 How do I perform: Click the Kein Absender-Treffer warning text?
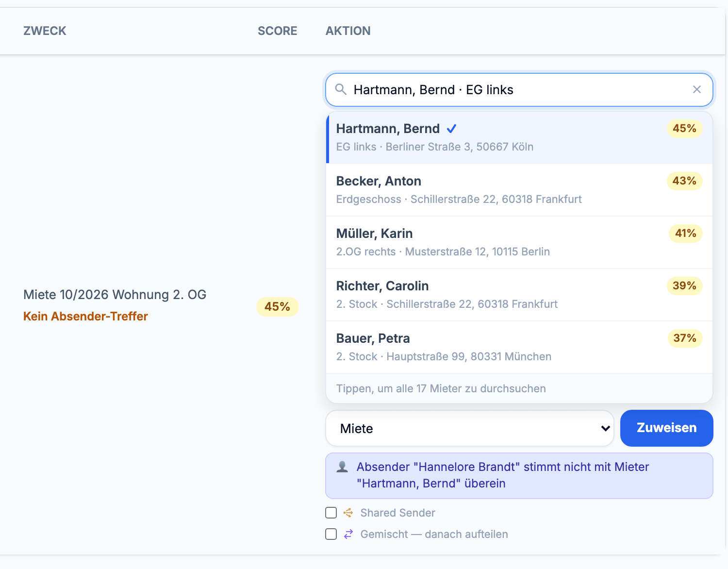point(85,316)
